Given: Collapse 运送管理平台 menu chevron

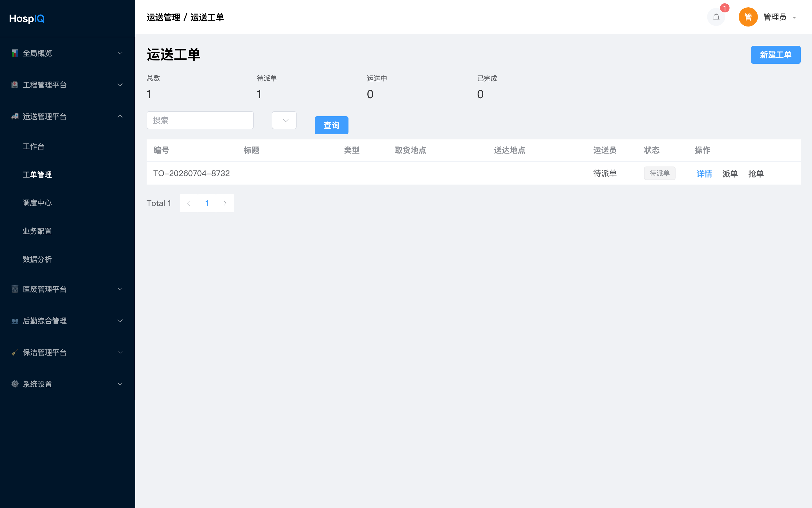Looking at the screenshot, I should [x=120, y=116].
